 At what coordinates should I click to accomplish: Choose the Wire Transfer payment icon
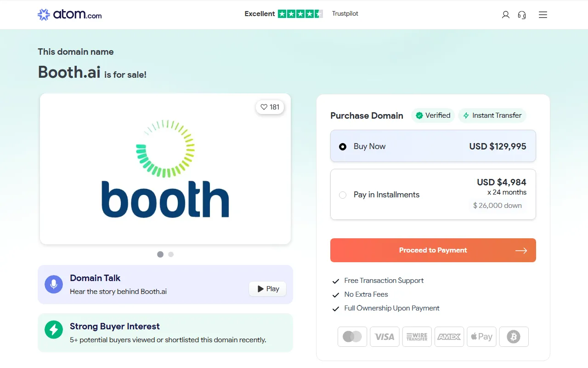(x=417, y=337)
